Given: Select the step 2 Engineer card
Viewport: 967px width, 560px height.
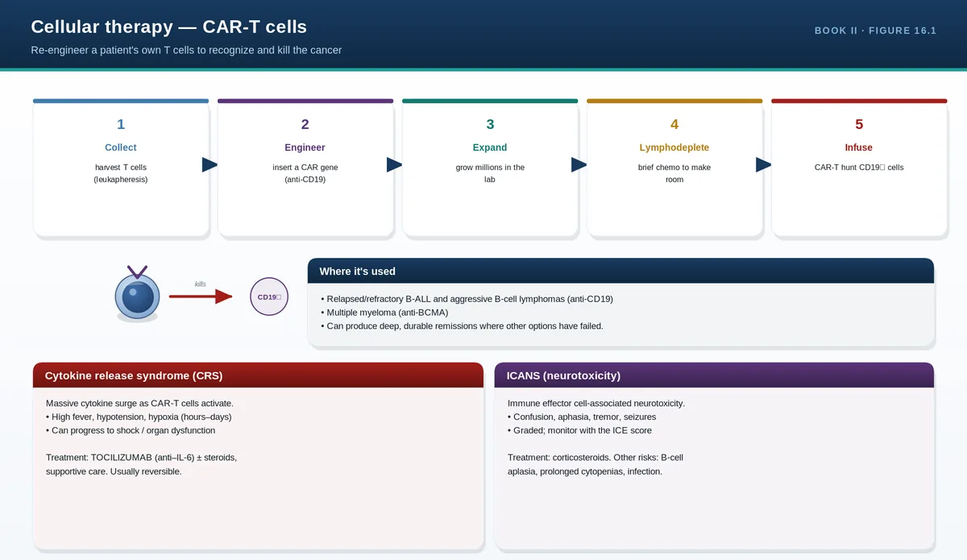Looking at the screenshot, I should pos(305,168).
